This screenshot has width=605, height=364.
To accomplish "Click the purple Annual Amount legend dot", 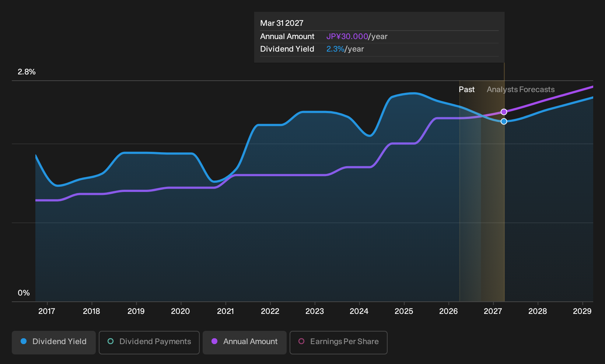I will 214,341.
